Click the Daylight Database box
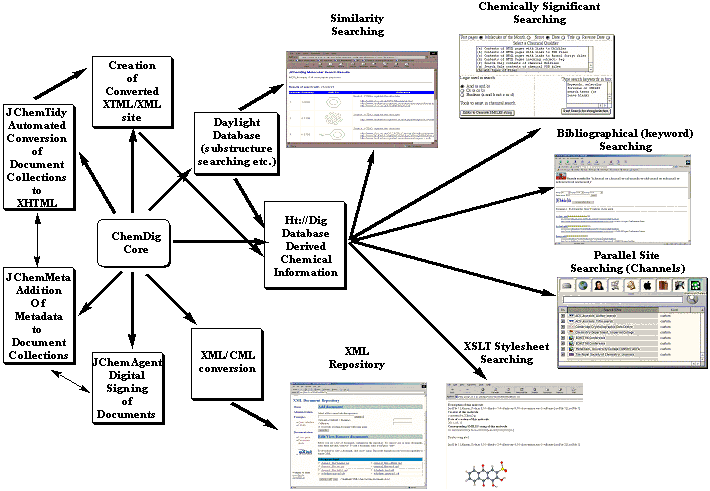 click(236, 143)
